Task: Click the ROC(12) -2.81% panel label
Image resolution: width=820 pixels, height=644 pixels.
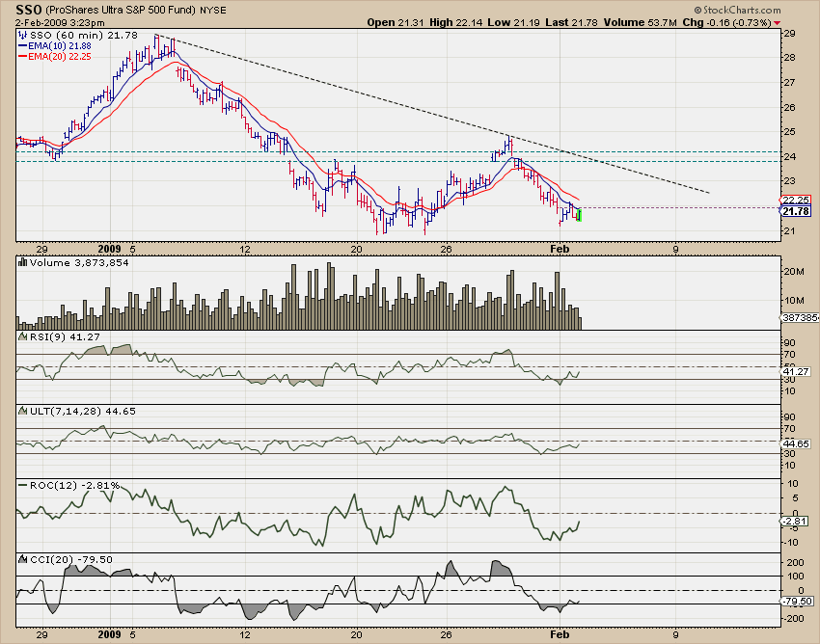Action: pyautogui.click(x=75, y=486)
